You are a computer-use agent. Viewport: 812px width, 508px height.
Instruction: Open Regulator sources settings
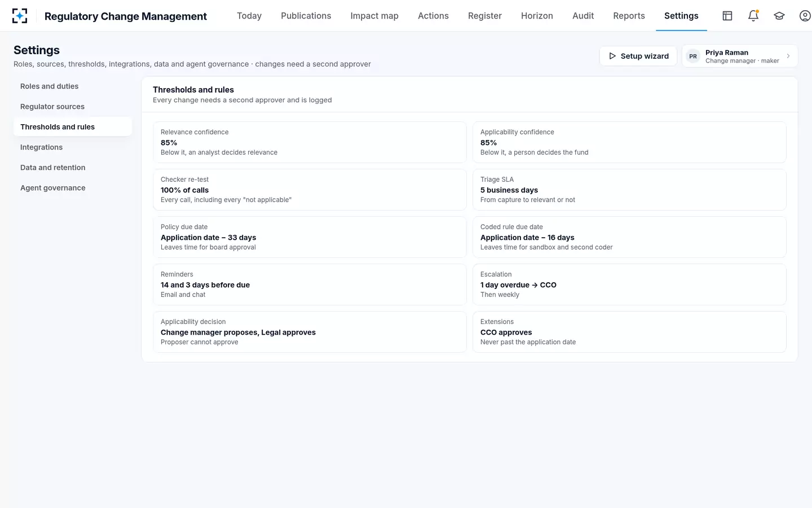[73, 107]
